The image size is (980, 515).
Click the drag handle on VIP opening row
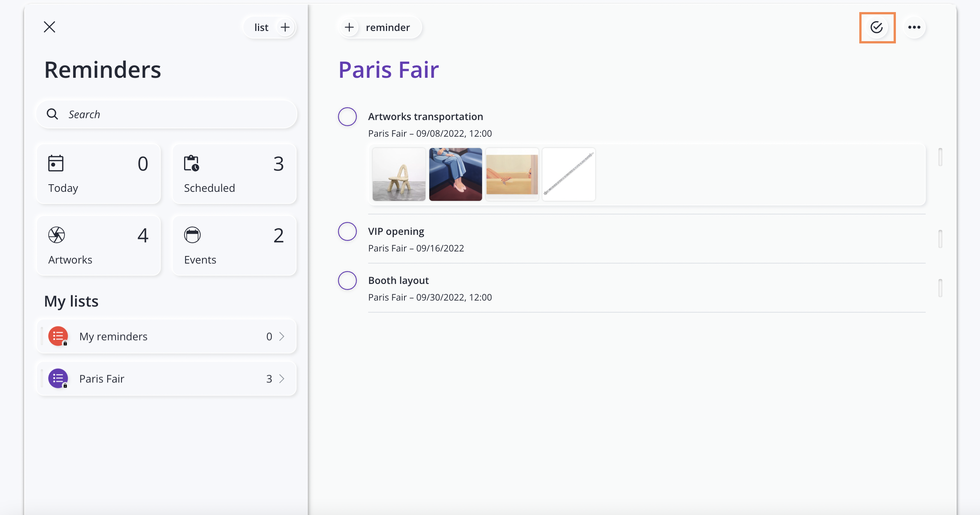pos(940,239)
